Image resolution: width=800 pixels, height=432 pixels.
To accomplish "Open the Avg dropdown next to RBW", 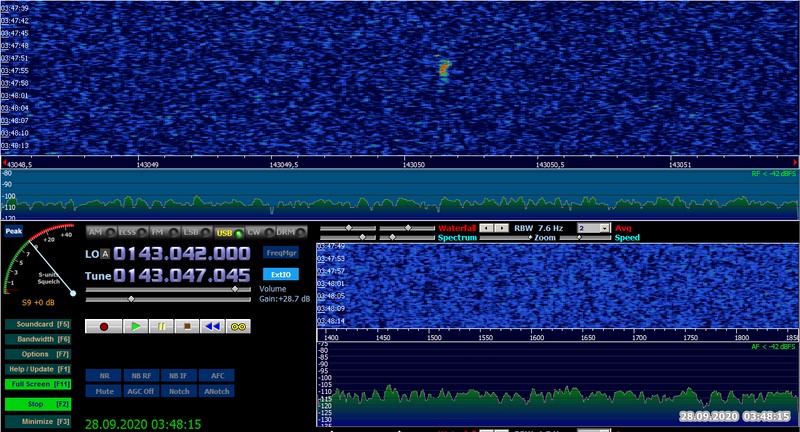I will pos(594,228).
